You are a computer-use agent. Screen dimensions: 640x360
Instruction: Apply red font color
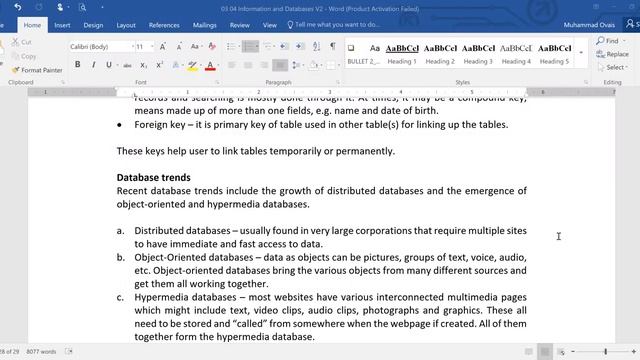click(210, 65)
